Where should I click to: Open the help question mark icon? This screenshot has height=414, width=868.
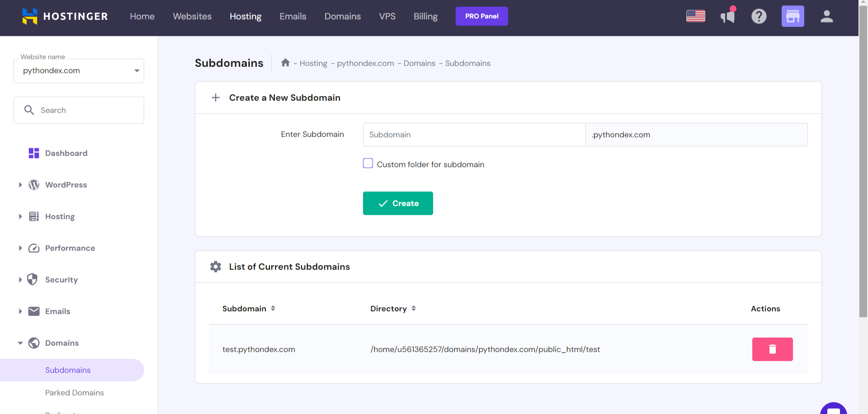coord(759,17)
